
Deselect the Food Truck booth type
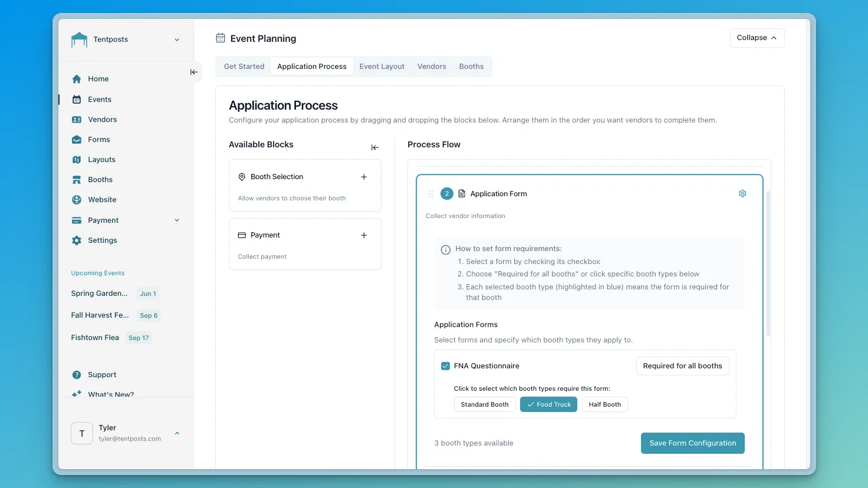548,404
